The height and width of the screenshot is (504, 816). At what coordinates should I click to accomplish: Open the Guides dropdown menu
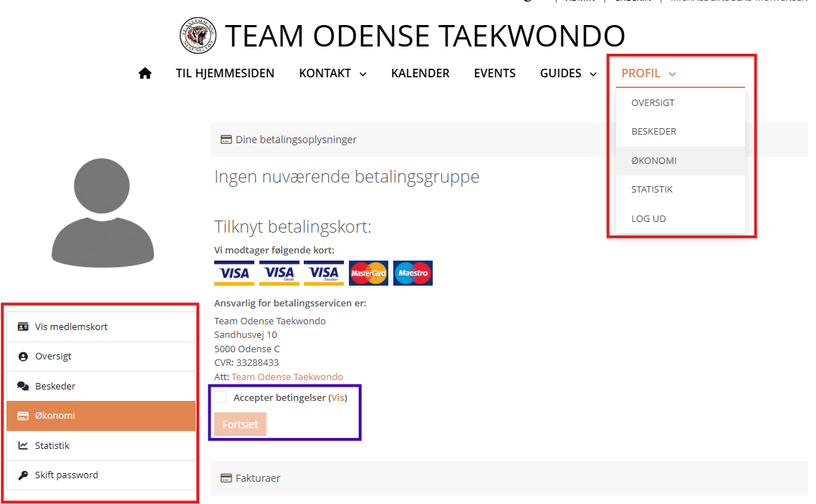(568, 73)
